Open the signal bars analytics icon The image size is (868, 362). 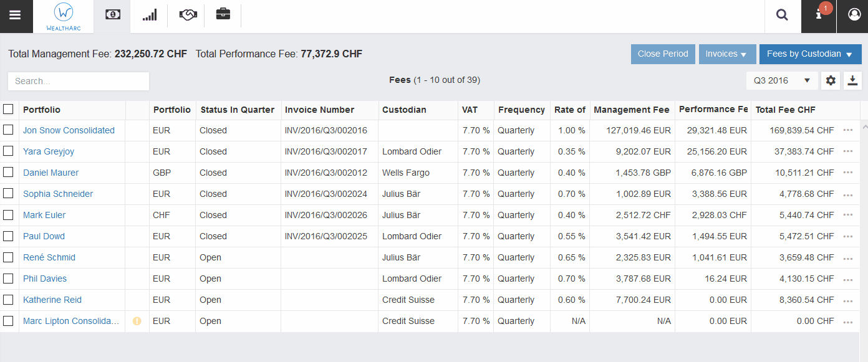point(150,14)
